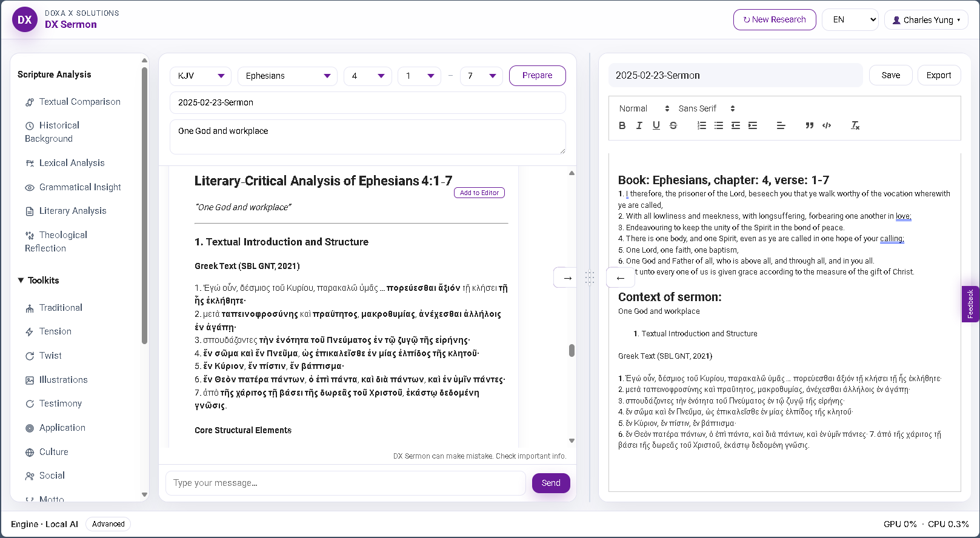Open the Feedback side tab

[x=970, y=304]
